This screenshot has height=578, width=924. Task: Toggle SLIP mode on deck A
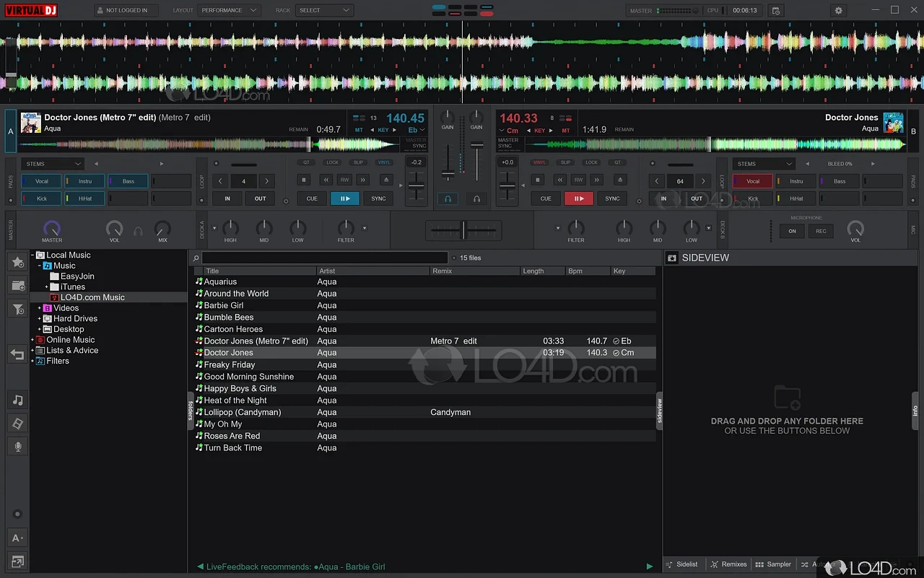click(358, 162)
